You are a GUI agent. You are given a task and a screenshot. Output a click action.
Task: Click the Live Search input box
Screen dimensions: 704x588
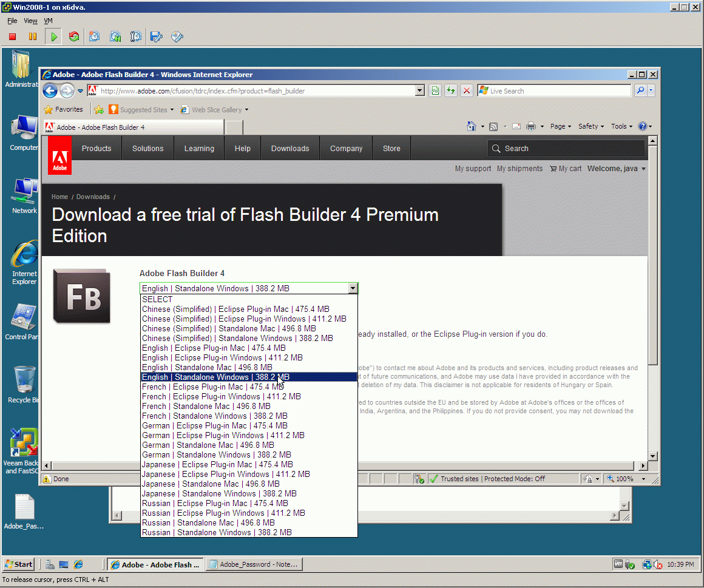pyautogui.click(x=555, y=90)
